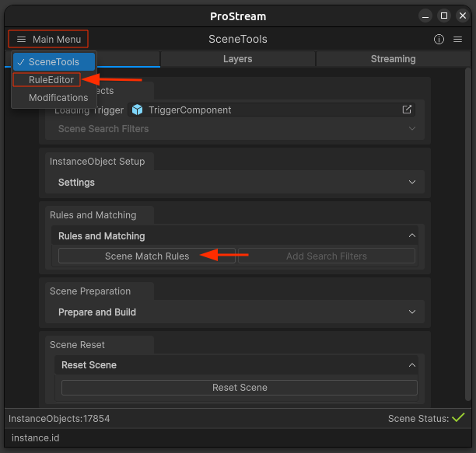This screenshot has width=476, height=453.
Task: Click the green Scene Status checkmark
Action: pyautogui.click(x=458, y=417)
